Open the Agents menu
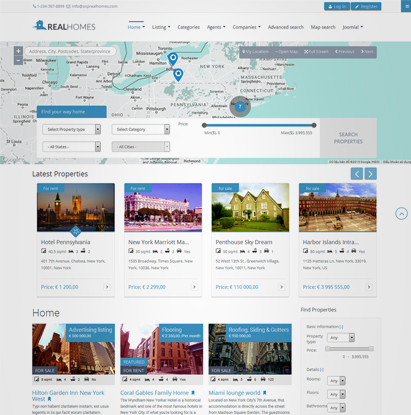 [x=216, y=27]
